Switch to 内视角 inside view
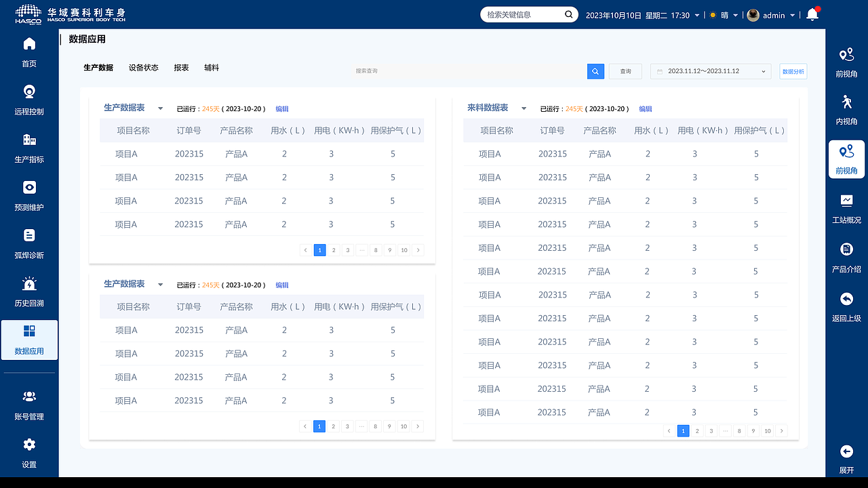 [846, 110]
